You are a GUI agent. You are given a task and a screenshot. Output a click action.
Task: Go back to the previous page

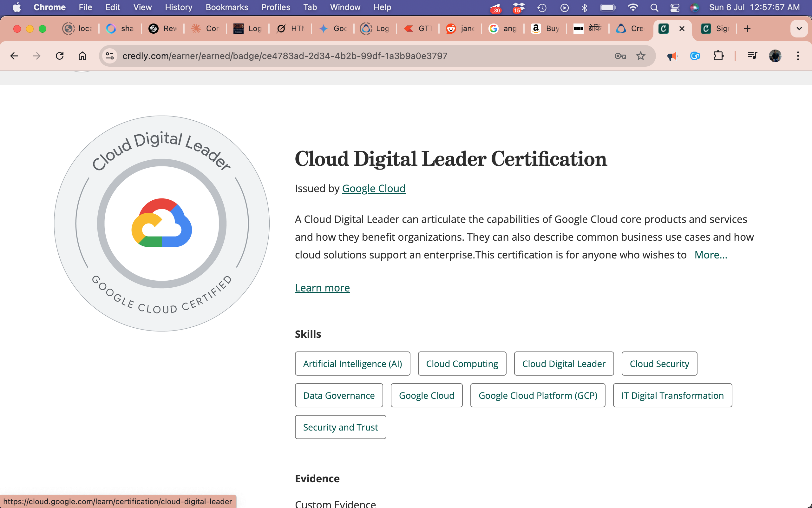[14, 56]
